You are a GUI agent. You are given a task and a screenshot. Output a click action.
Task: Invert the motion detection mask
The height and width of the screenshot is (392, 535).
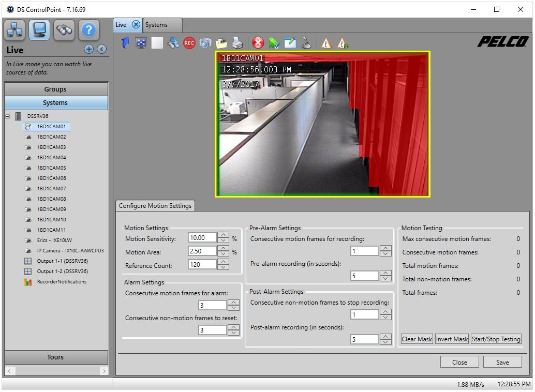[451, 339]
